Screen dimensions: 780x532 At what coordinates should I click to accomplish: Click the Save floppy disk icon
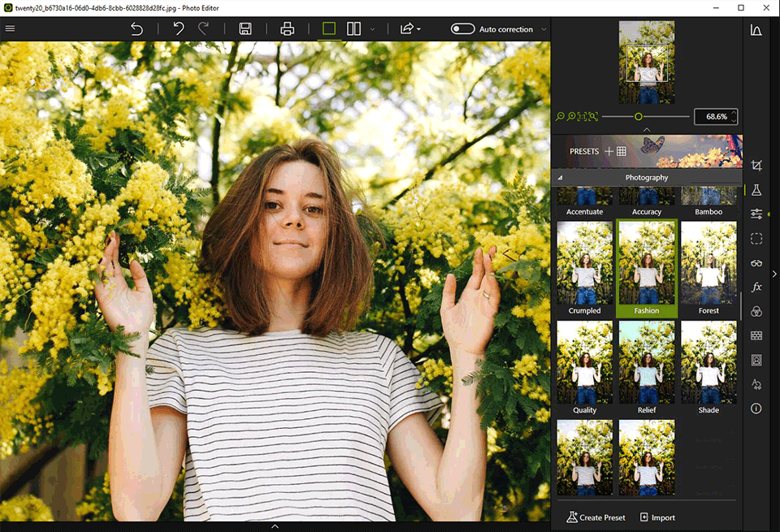click(x=245, y=29)
